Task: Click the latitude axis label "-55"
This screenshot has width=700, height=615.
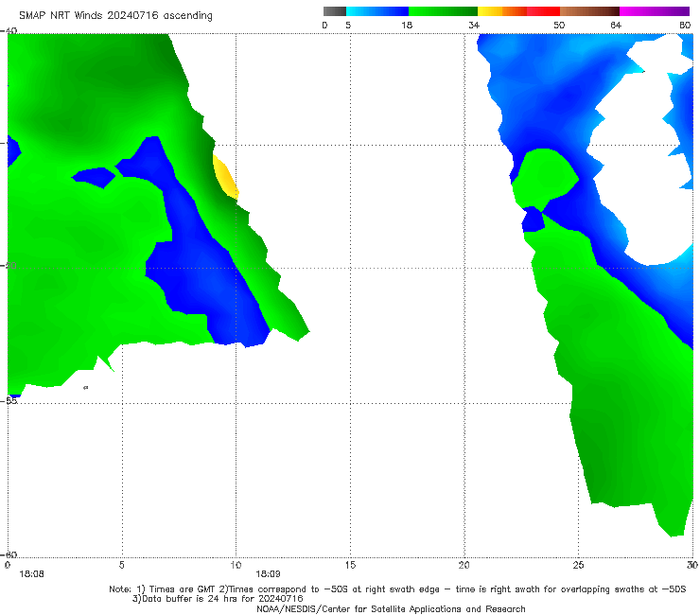Action: (x=9, y=400)
